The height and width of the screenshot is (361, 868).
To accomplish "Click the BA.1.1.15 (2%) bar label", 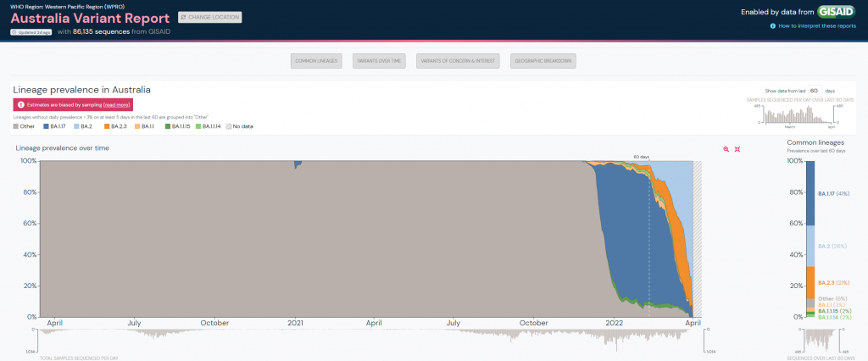I will (x=834, y=311).
